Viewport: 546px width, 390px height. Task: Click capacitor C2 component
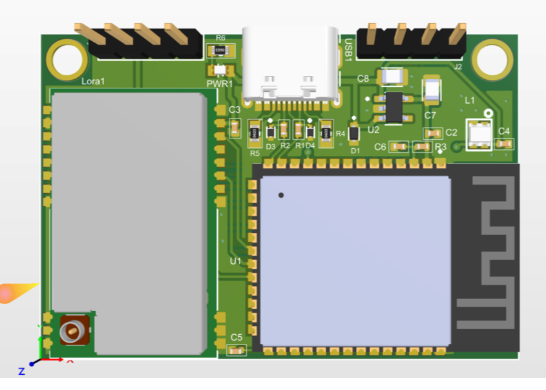(x=433, y=133)
